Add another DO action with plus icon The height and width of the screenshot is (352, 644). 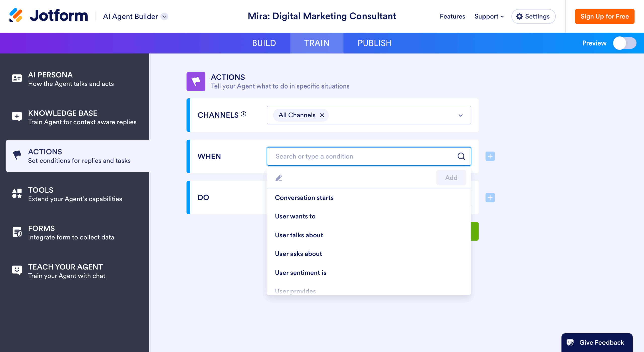pyautogui.click(x=490, y=198)
